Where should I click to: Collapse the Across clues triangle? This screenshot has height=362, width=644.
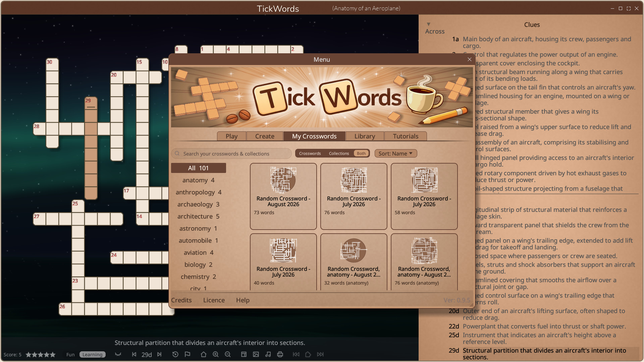coord(428,24)
